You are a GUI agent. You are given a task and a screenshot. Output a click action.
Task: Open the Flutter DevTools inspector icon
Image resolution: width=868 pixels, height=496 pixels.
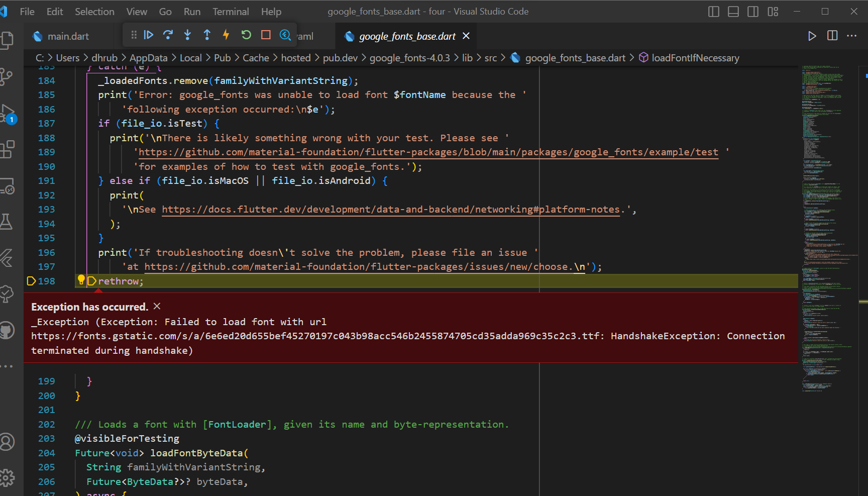[x=285, y=35]
